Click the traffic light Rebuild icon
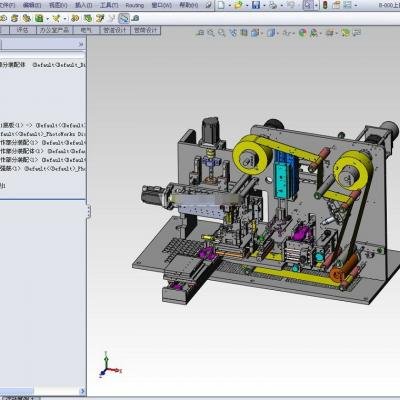This screenshot has height=400, width=400. click(325, 5)
